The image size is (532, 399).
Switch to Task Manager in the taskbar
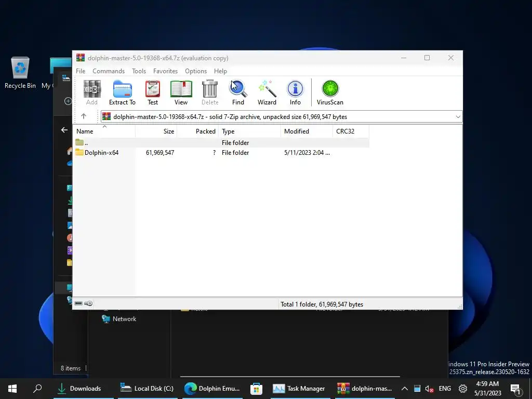coord(300,388)
